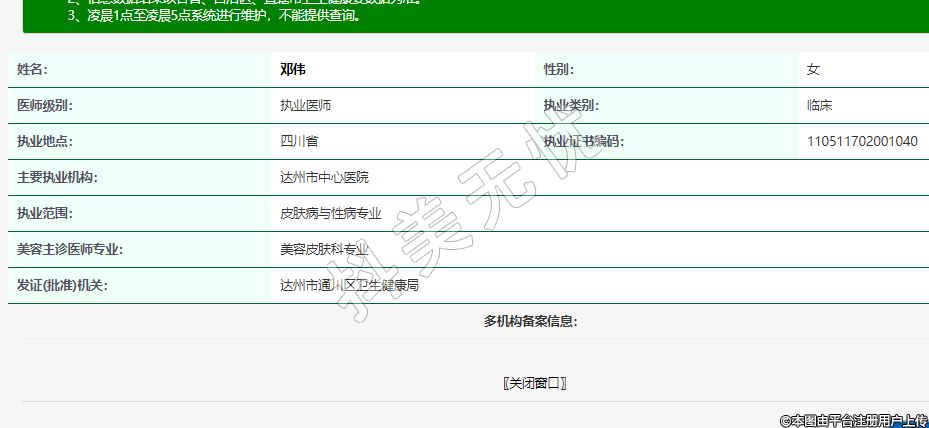Click the 关闭窗口 close window link
Image resolution: width=929 pixels, height=428 pixels.
535,383
